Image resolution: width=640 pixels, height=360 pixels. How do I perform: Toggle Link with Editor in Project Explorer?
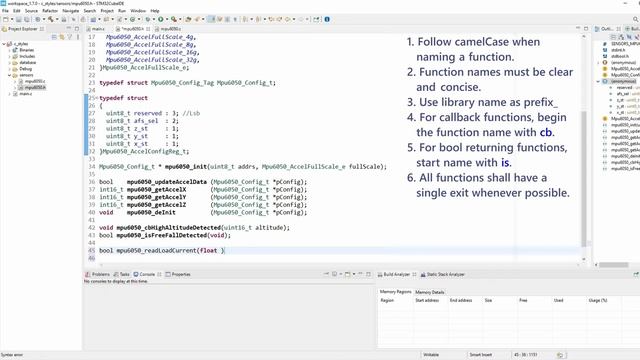(62, 37)
